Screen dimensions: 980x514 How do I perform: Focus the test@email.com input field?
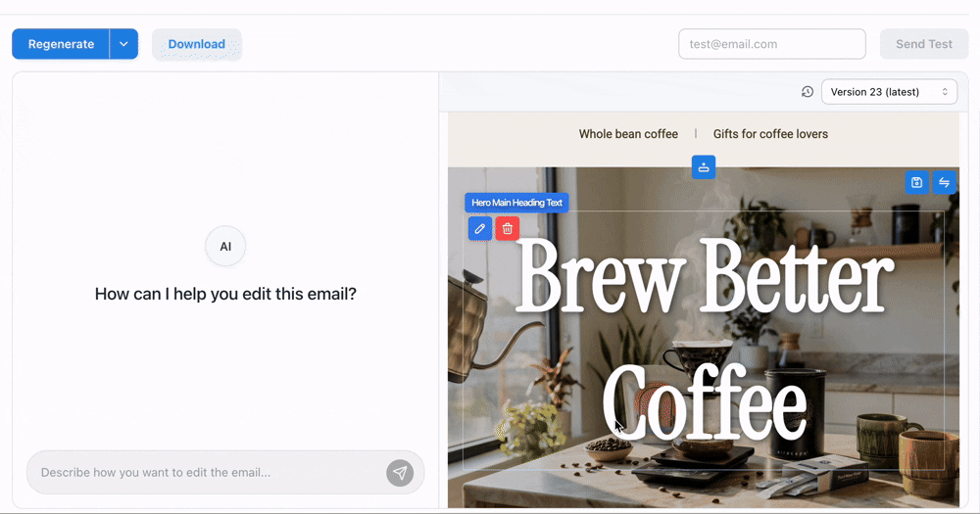click(771, 44)
